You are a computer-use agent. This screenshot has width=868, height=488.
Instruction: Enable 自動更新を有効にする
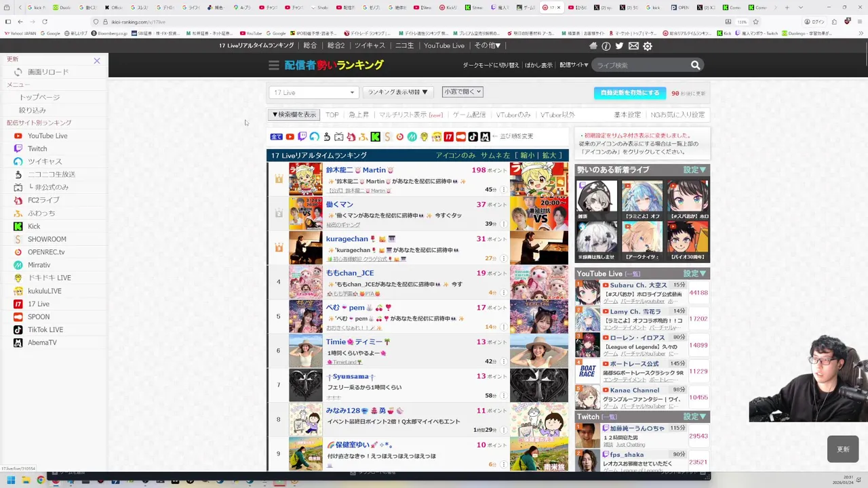tap(630, 93)
